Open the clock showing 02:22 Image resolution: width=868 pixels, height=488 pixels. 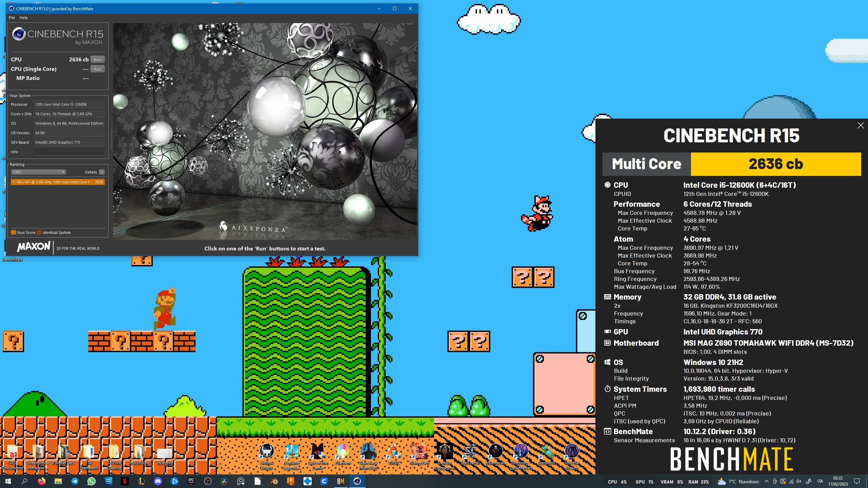pyautogui.click(x=838, y=481)
